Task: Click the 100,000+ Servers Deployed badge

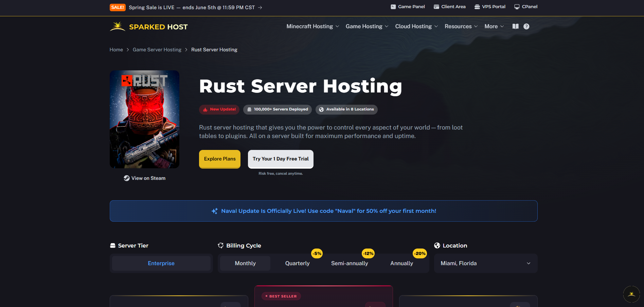Action: coord(278,109)
